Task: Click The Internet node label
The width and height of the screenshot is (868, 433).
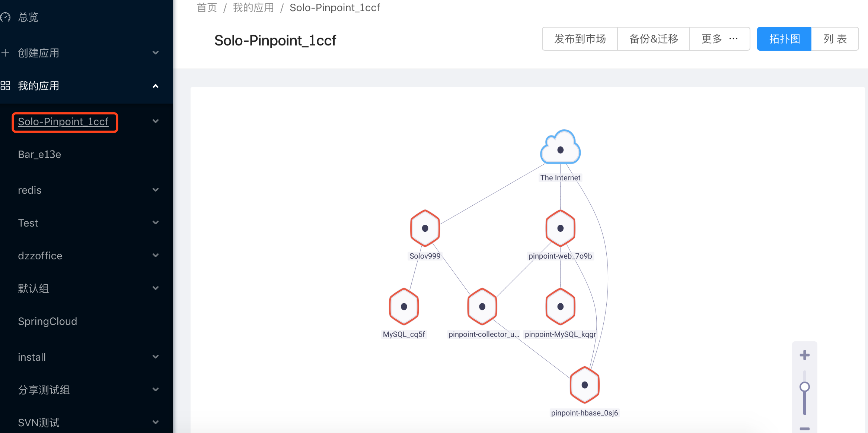Action: (560, 178)
